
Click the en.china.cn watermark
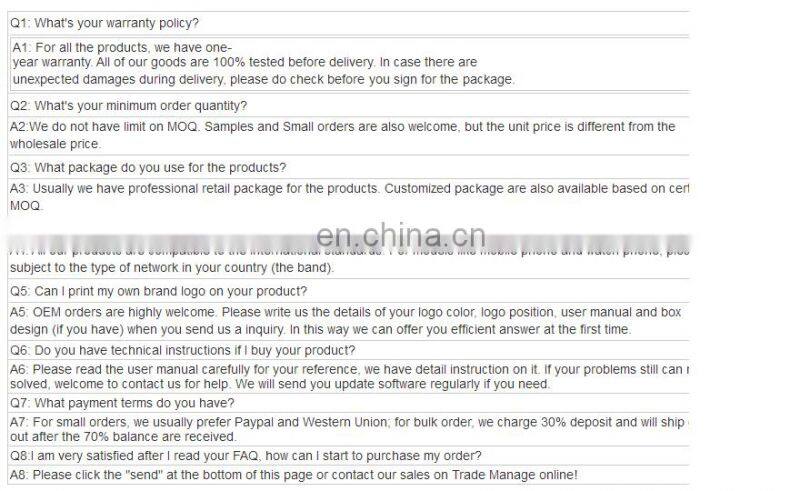(x=400, y=236)
